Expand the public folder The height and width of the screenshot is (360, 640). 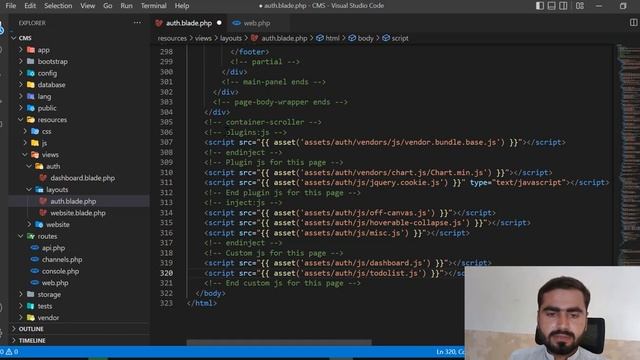click(x=47, y=108)
